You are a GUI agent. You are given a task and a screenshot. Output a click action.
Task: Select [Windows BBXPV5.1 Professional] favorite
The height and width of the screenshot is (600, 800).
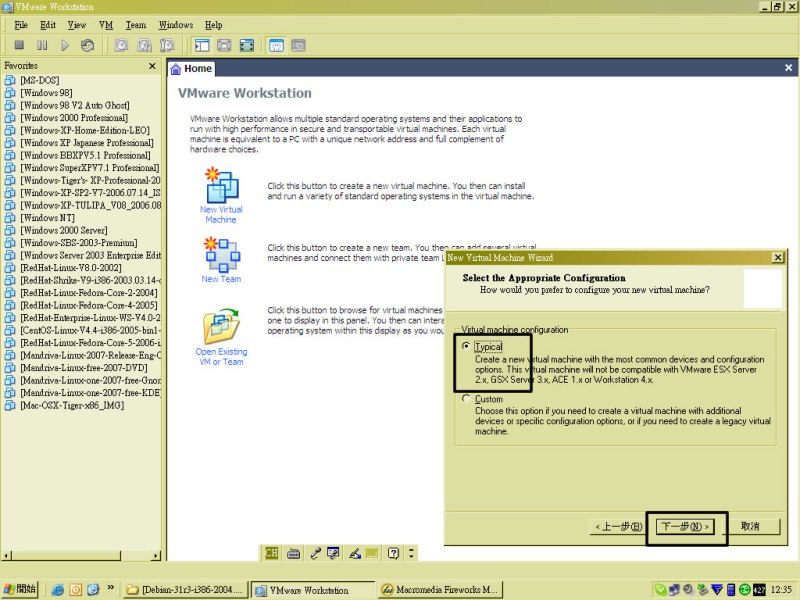(85, 155)
